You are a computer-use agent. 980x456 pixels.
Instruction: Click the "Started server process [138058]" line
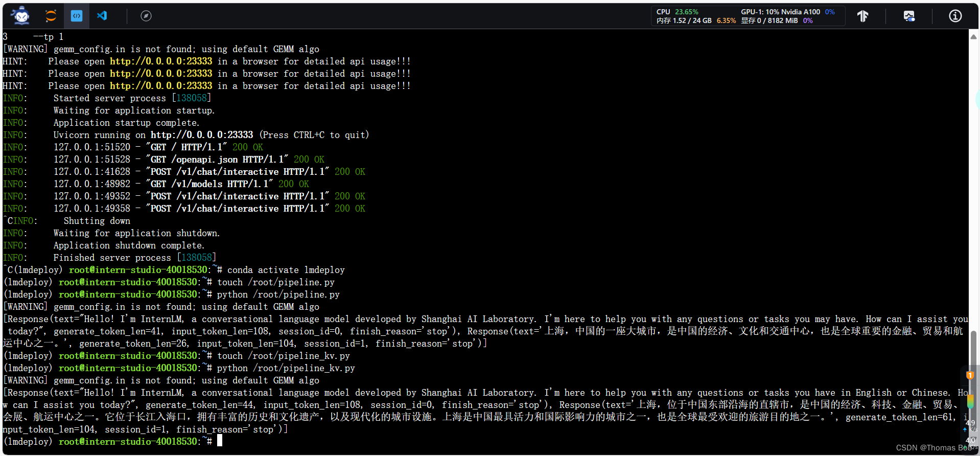(x=132, y=98)
